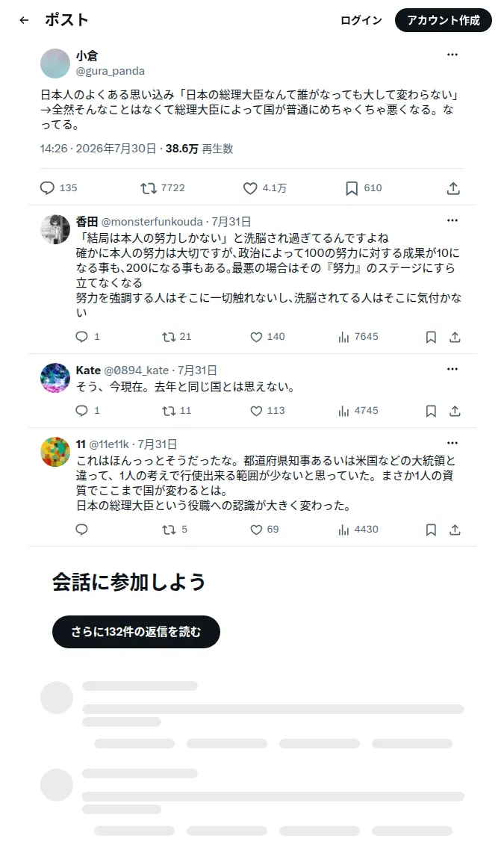Open the @monsterfunkouda profile handle link
504x847 pixels.
coord(152,222)
